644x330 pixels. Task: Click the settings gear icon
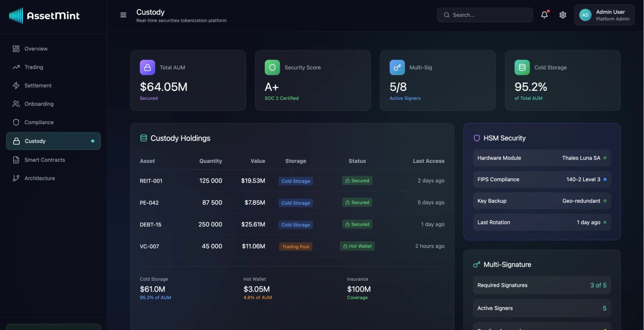click(x=563, y=15)
